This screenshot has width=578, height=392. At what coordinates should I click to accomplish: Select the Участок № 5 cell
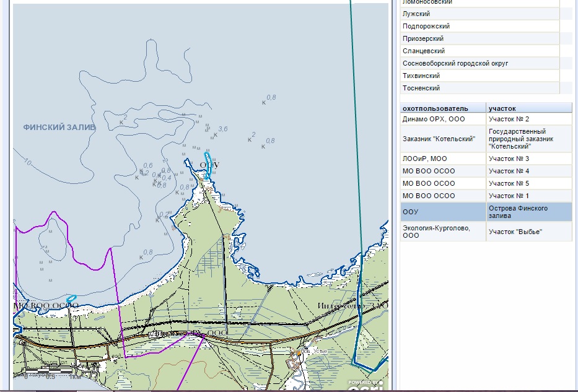pos(528,184)
